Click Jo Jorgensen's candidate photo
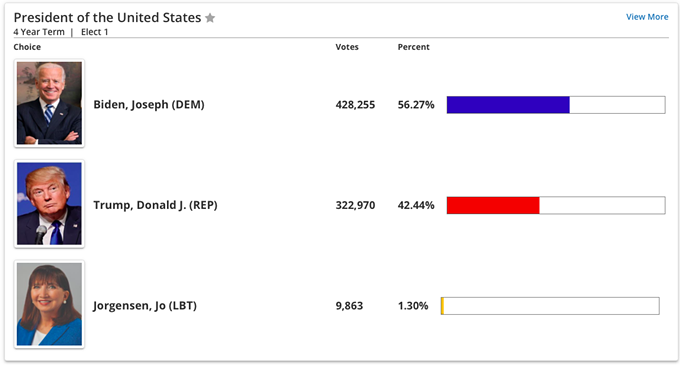Screen dimensions: 680x365 (49, 304)
